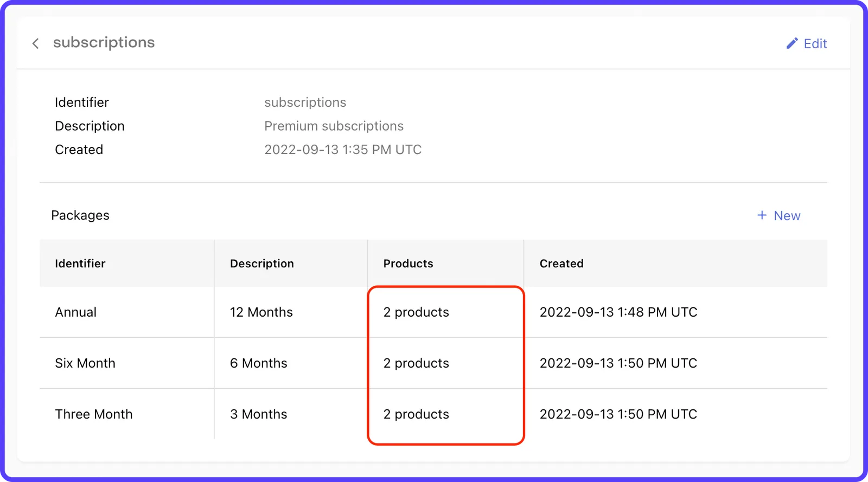The image size is (868, 482).
Task: Select the 12 Months description cell
Action: (x=261, y=312)
